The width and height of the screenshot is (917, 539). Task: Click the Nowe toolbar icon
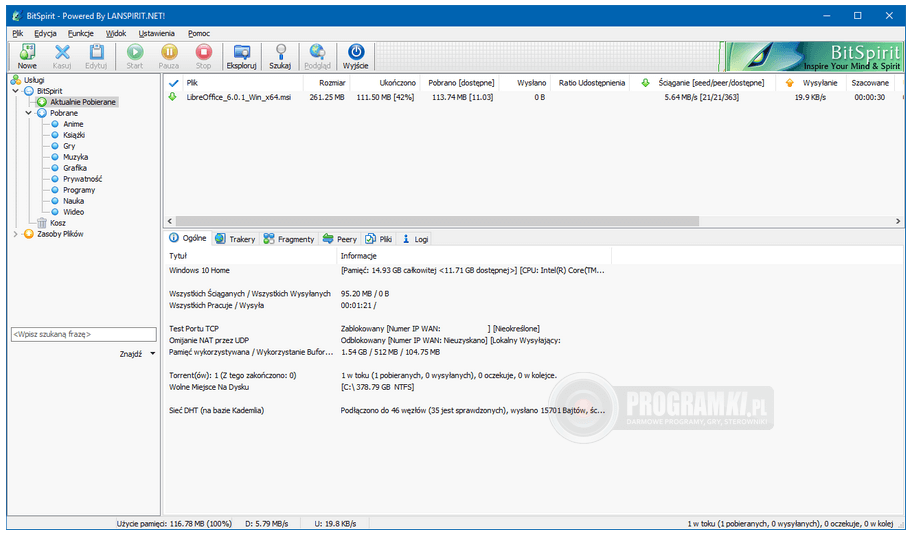(27, 56)
